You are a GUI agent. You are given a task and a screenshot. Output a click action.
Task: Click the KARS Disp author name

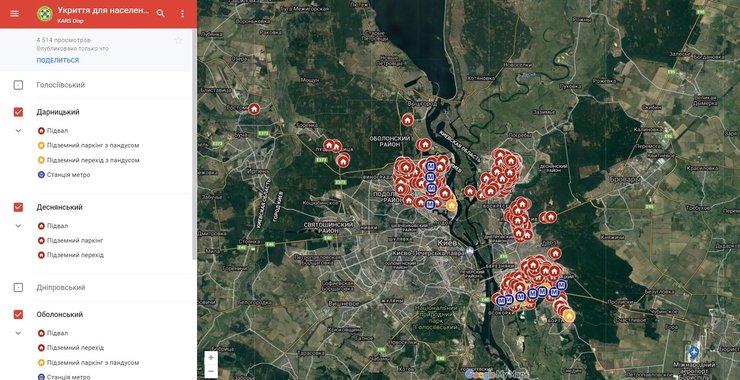point(70,21)
